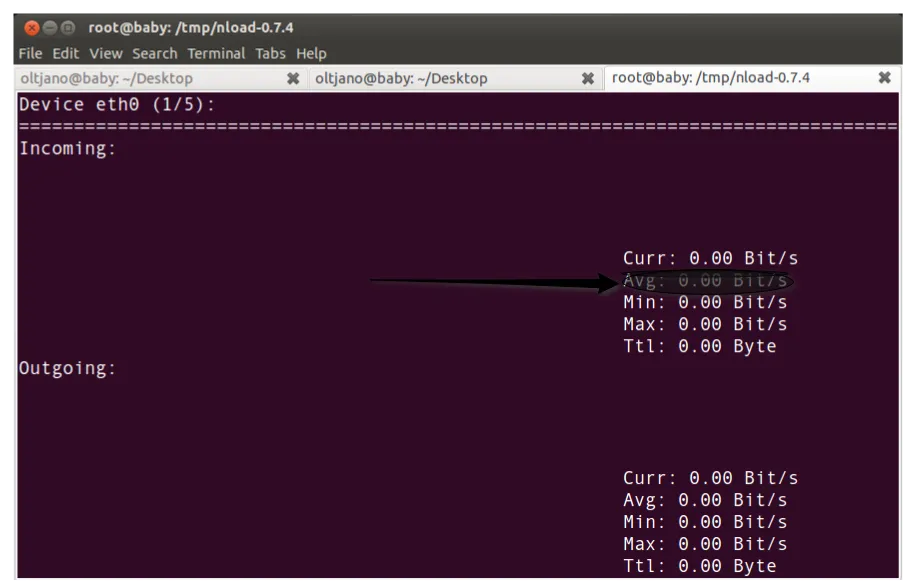Screen dimensions: 908x585
Task: Open the Tabs menu
Action: pos(271,53)
